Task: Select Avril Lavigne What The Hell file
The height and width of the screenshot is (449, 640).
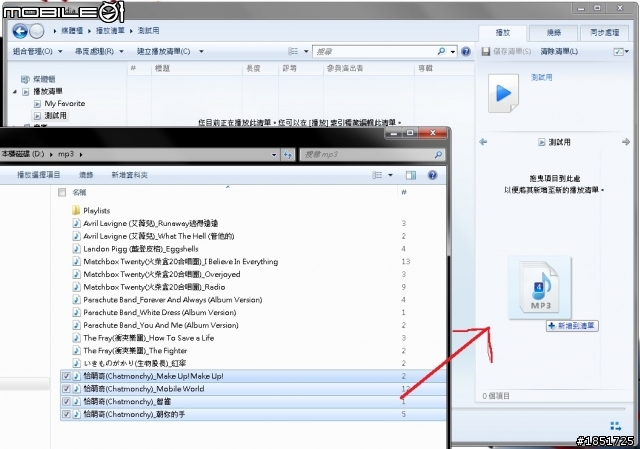Action: coord(158,236)
